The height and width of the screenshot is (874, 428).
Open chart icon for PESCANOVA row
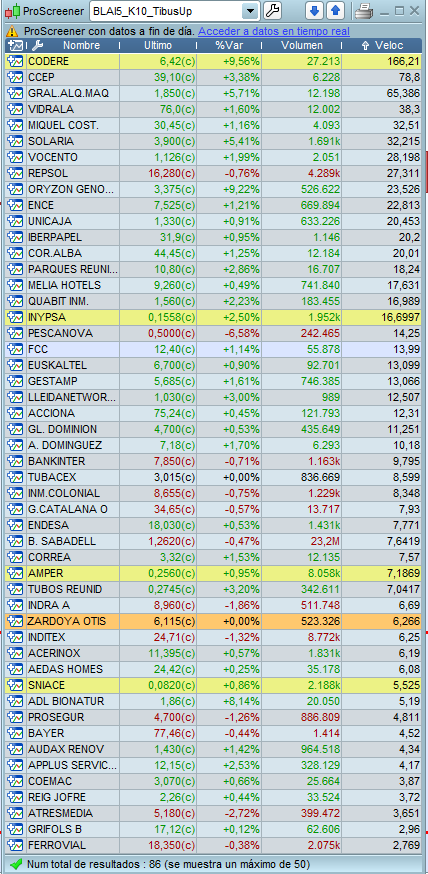click(15, 333)
